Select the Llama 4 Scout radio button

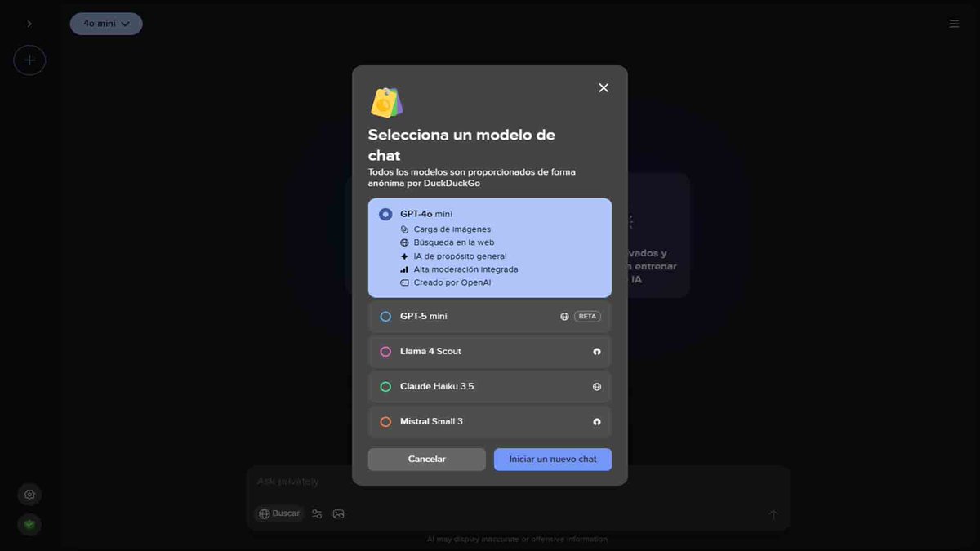click(x=385, y=351)
